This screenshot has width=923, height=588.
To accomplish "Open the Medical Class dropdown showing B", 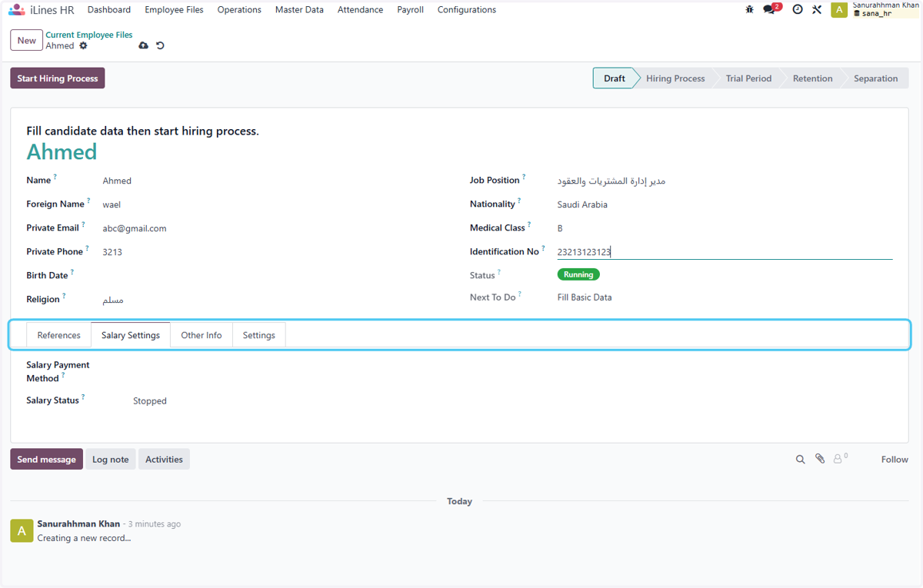I will [x=725, y=228].
